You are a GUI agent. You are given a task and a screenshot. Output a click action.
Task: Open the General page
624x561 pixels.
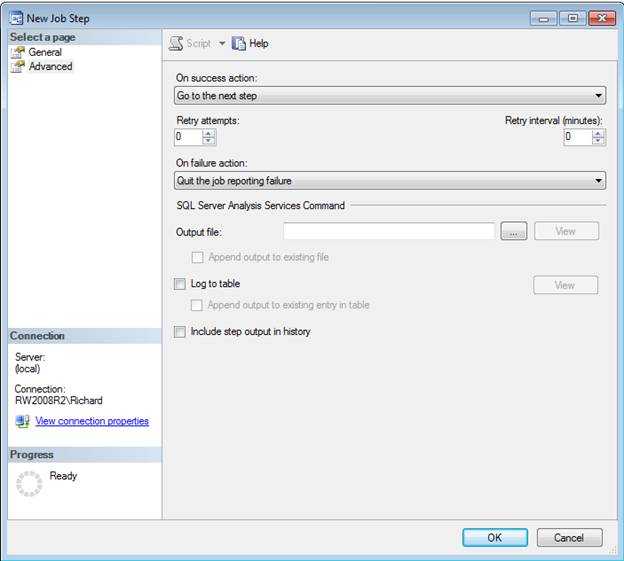coord(45,52)
